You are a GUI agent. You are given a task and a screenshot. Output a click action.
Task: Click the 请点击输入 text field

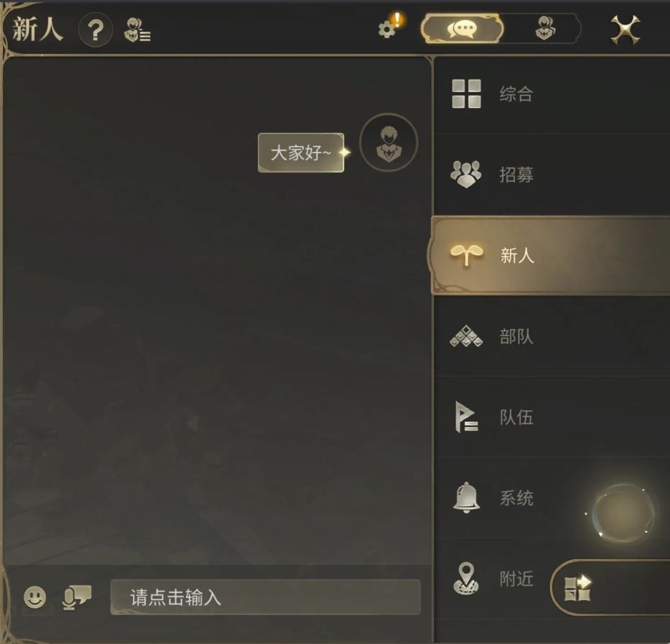[x=266, y=597]
